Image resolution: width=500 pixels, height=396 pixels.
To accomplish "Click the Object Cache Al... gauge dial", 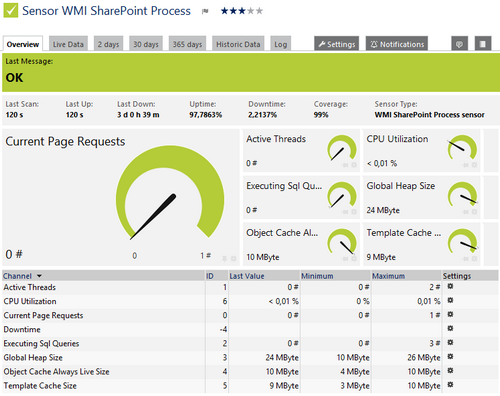I will coord(342,241).
